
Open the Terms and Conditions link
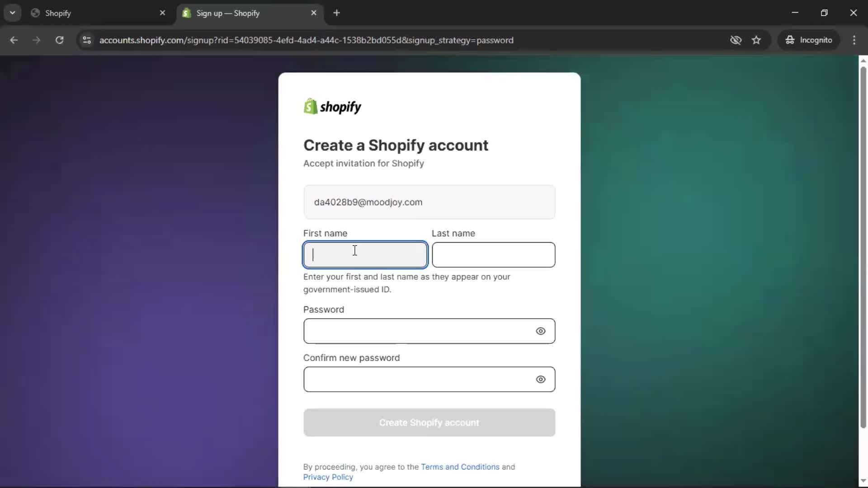[x=460, y=467]
